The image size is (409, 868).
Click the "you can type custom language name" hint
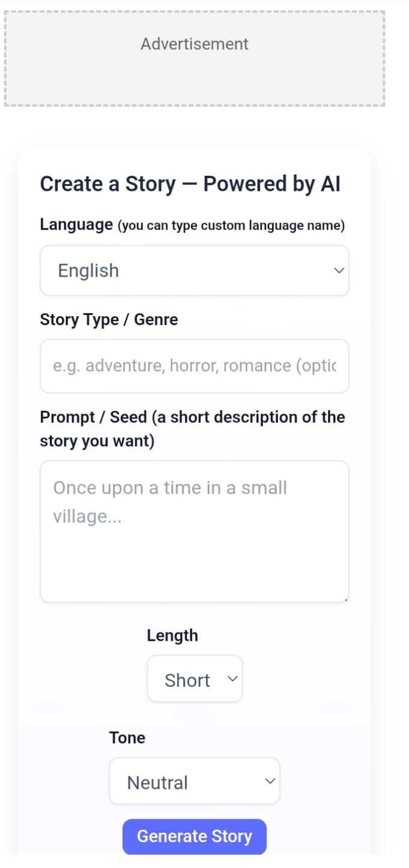231,226
